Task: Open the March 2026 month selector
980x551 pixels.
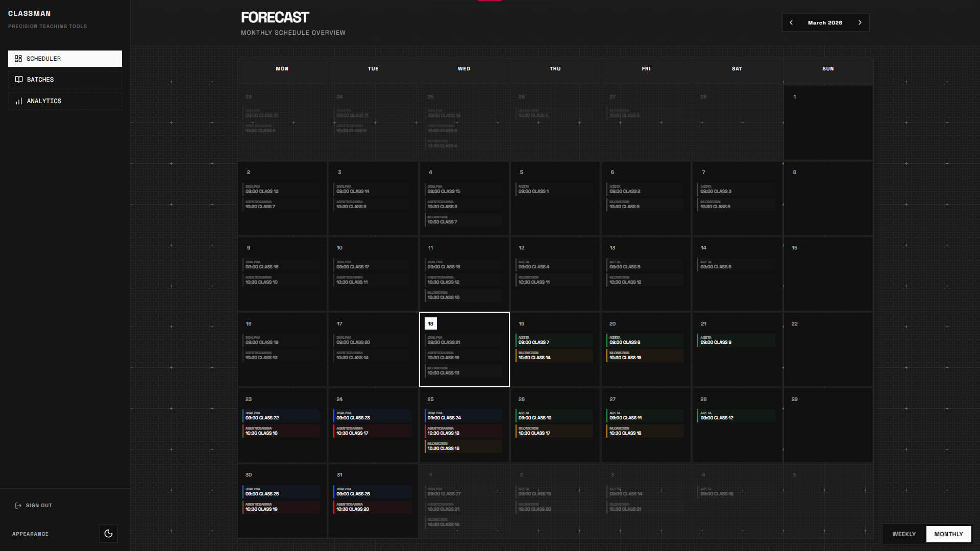Action: tap(825, 22)
